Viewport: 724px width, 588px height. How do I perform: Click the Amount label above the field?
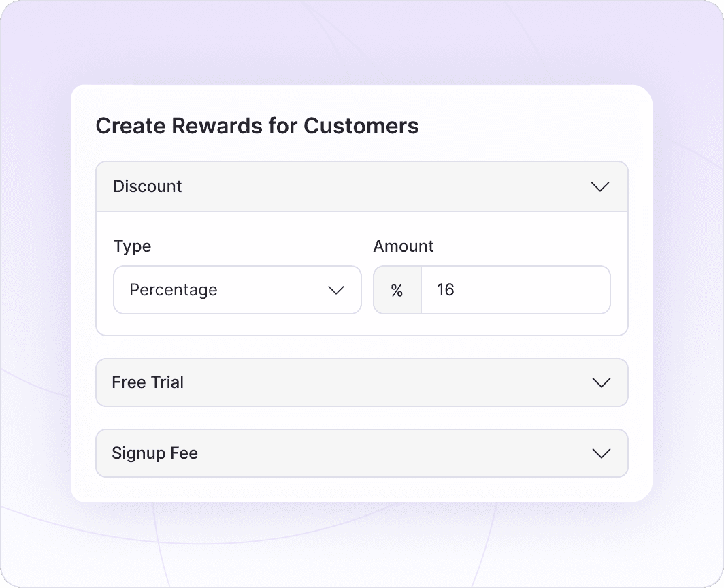point(404,246)
